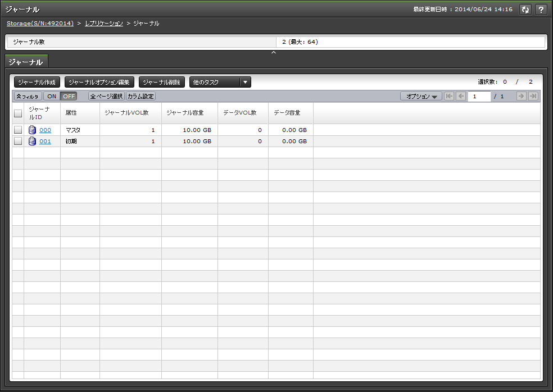
Task: Sort by the ジャーナル容量 column header
Action: click(x=189, y=113)
